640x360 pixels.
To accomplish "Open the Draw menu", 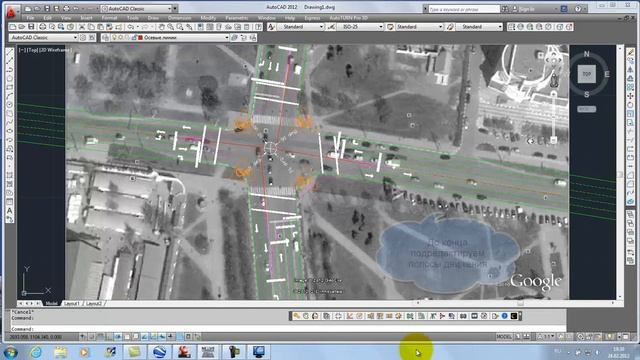I will pyautogui.click(x=153, y=18).
